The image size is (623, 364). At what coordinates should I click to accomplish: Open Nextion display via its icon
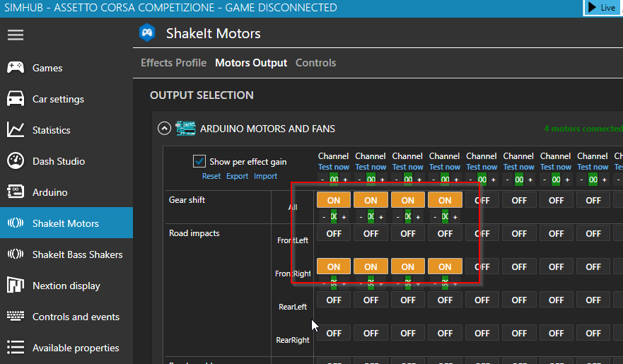point(16,285)
